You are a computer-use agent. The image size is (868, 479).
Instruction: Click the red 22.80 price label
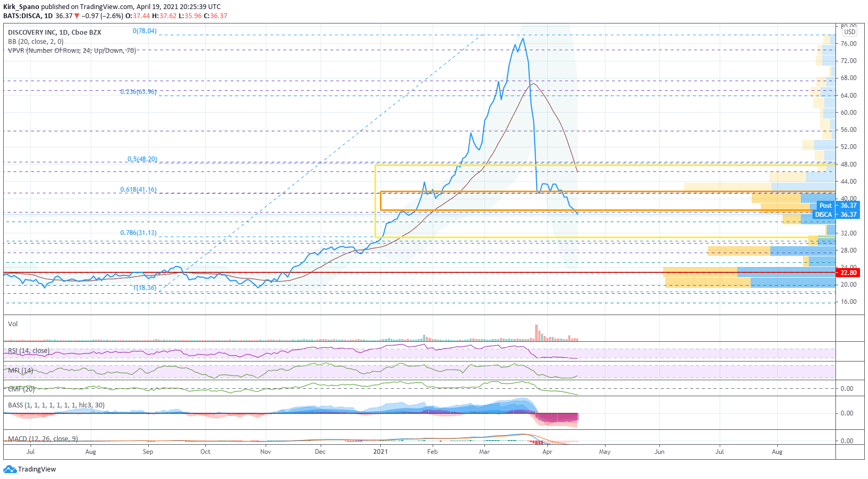click(848, 273)
